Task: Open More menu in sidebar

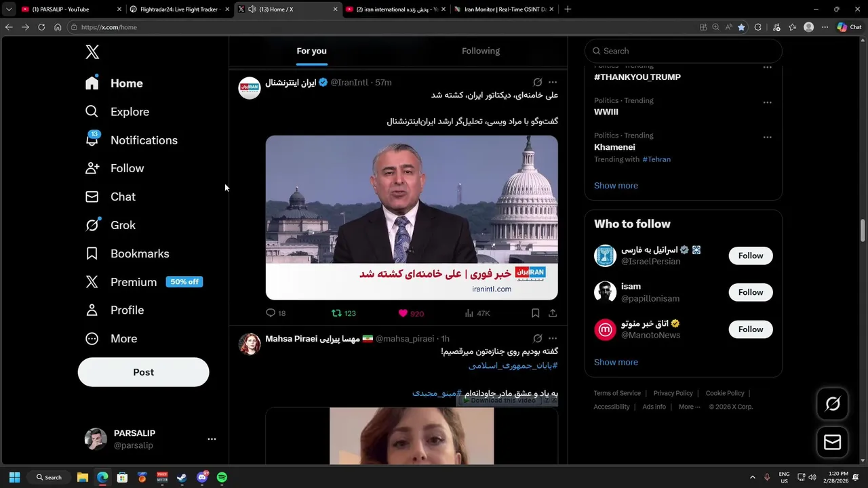Action: coord(111,338)
